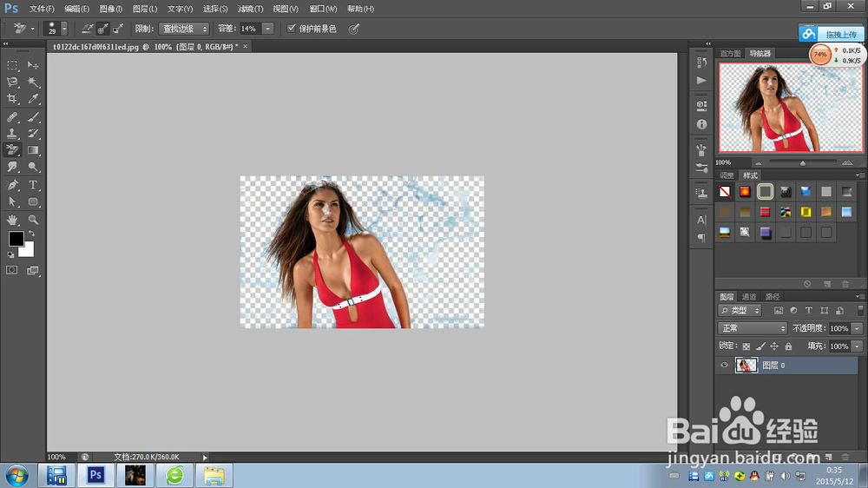This screenshot has width=868, height=488.
Task: Select the Eyedropper tool
Action: pyautogui.click(x=33, y=99)
